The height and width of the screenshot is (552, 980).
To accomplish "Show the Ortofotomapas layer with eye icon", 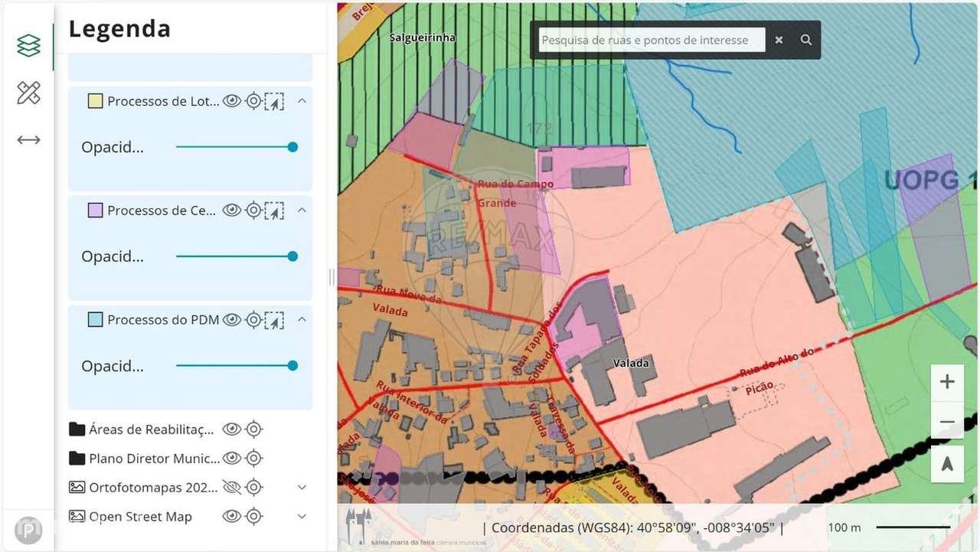I will coord(232,488).
